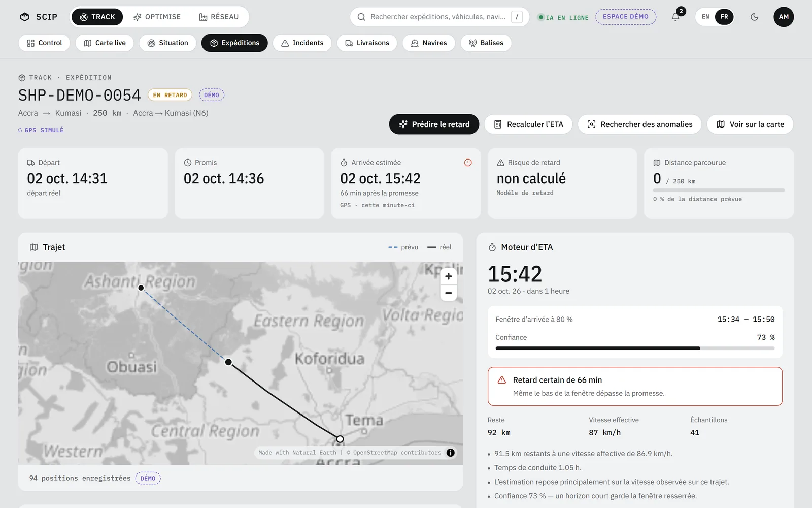Click the EN RETARD status badge
This screenshot has height=508, width=812.
click(x=170, y=95)
